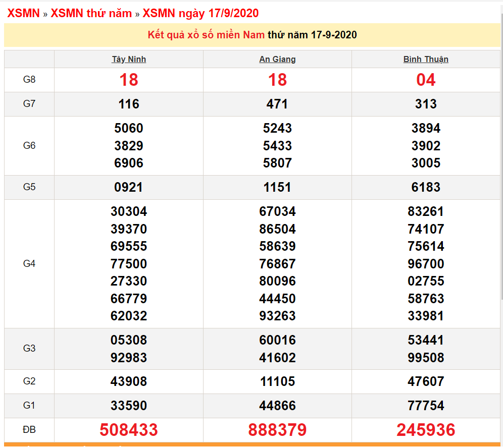This screenshot has width=503, height=448.
Task: Select the G8 prize row label
Action: 29,80
